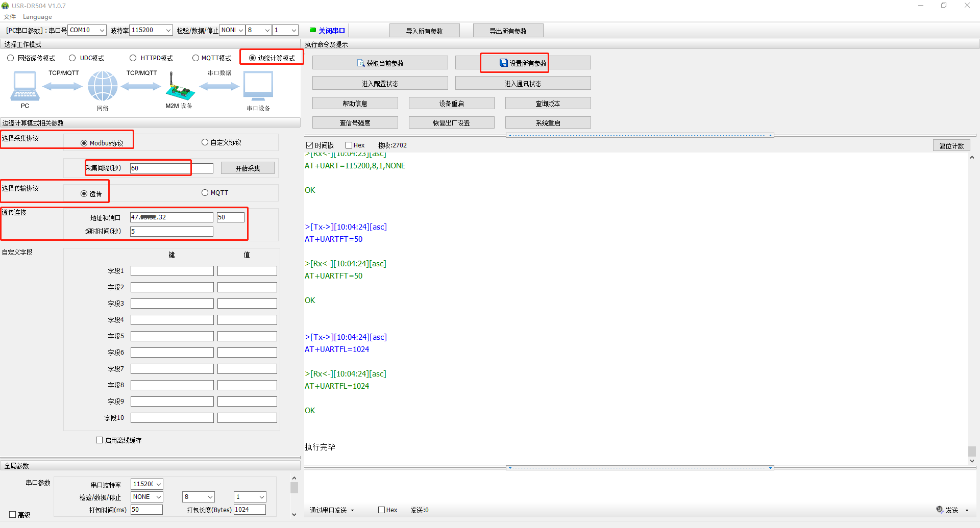Select the MQTT模式 work mode radio
The height and width of the screenshot is (528, 980).
[x=195, y=58]
